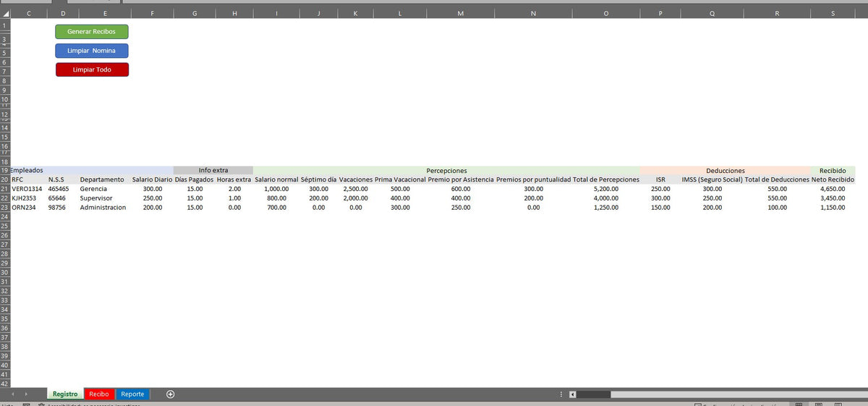Click the Total de Percepciones label

606,179
